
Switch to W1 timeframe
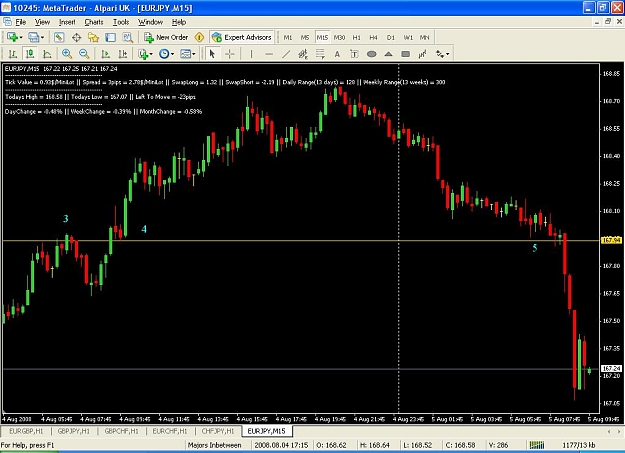[x=408, y=37]
